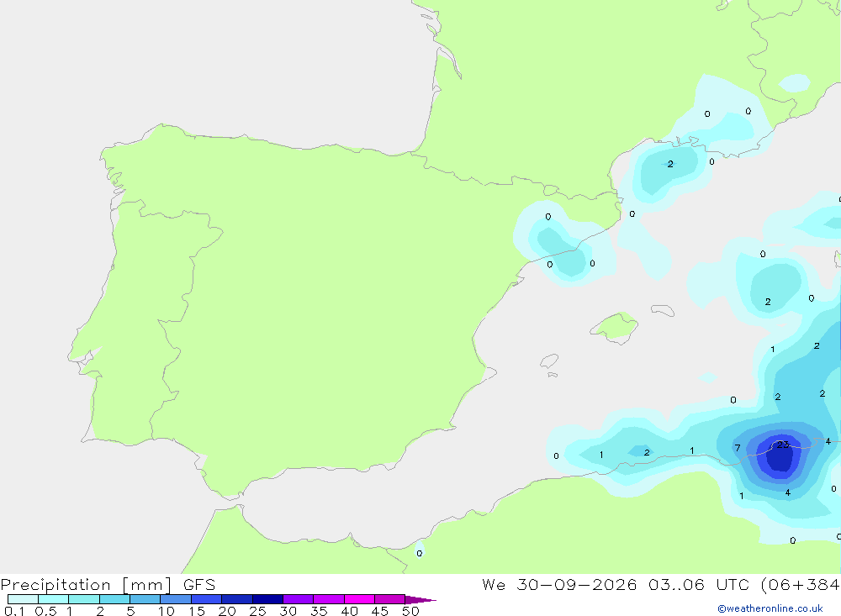This screenshot has width=841, height=616.
Task: Click the 03..06 UTC time label
Action: pyautogui.click(x=698, y=585)
